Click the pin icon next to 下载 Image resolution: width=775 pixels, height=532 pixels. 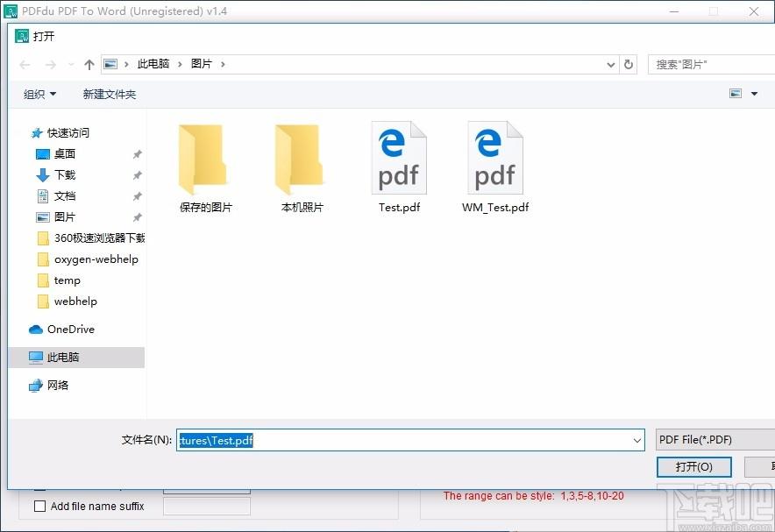click(x=138, y=175)
